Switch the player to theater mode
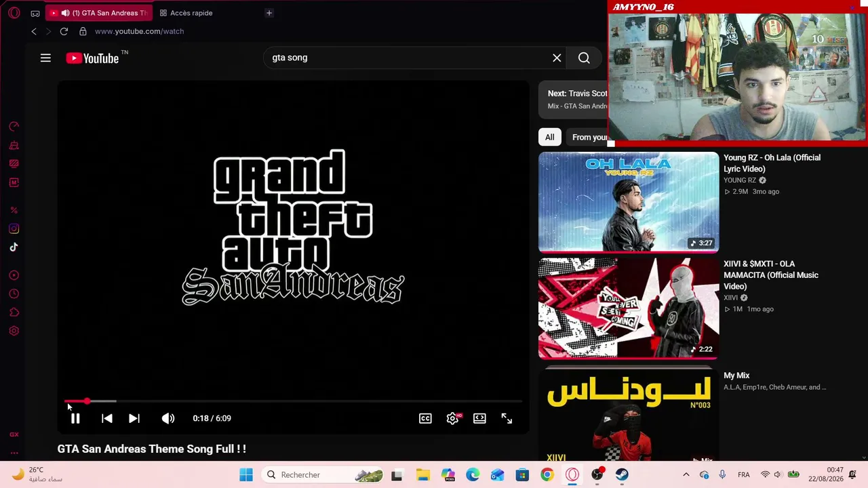868x488 pixels. 479,419
